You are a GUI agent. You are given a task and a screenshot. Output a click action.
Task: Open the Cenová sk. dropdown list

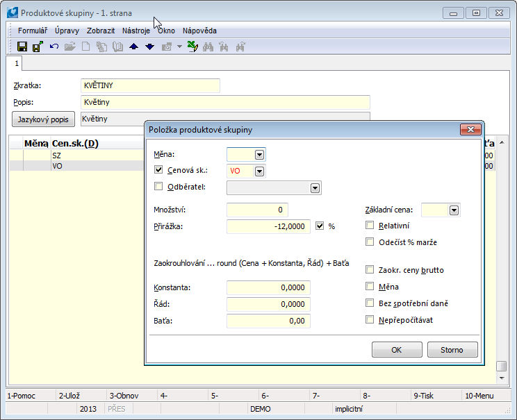click(260, 171)
